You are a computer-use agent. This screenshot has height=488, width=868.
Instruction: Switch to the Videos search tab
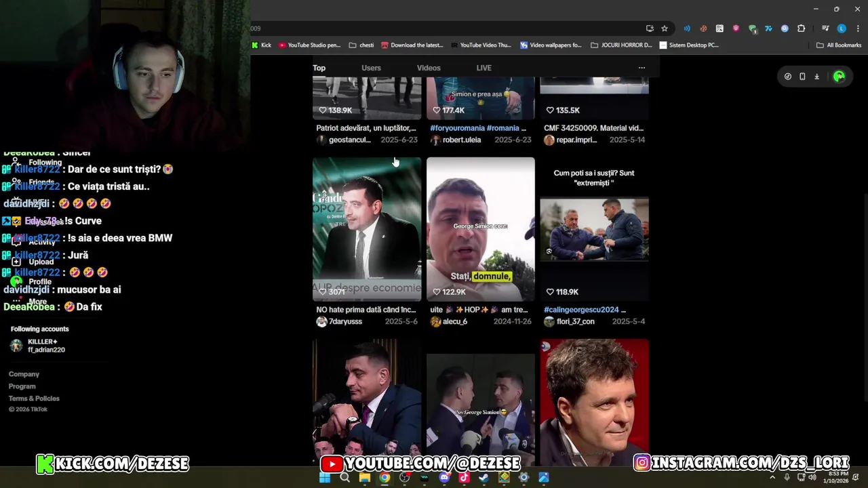429,68
